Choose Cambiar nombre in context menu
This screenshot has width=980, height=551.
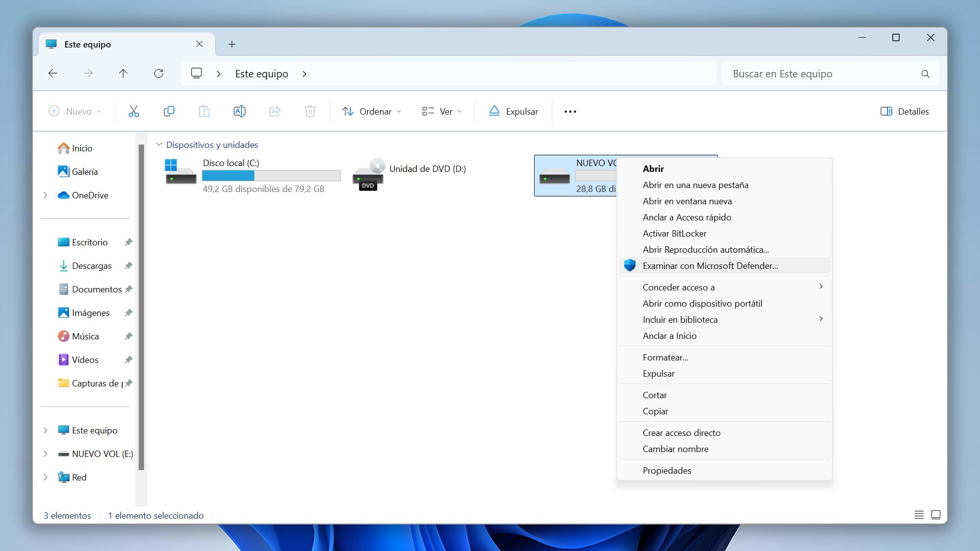tap(725, 449)
